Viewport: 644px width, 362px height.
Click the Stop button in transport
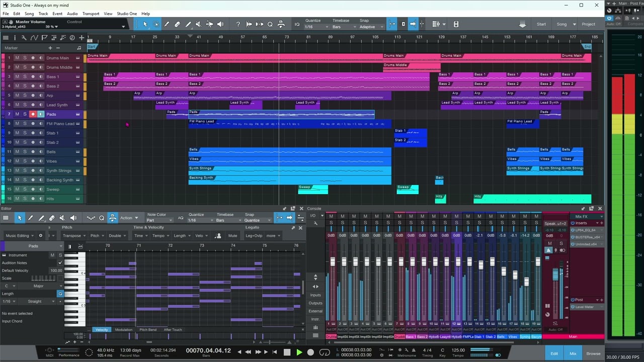coord(287,352)
